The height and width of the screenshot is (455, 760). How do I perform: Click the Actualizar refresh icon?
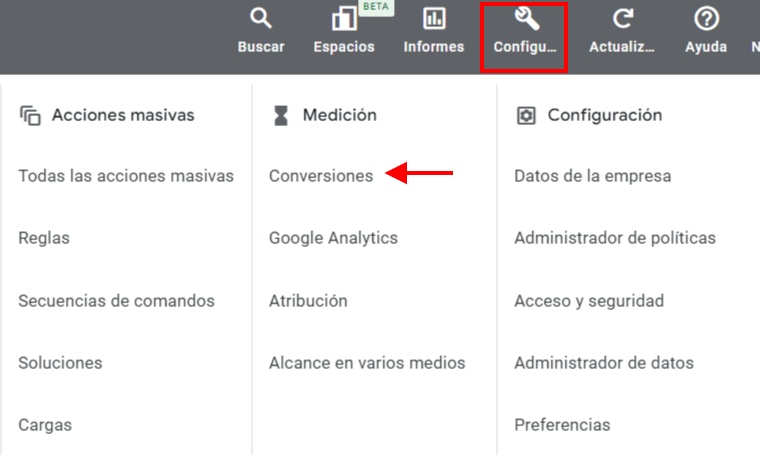click(622, 19)
